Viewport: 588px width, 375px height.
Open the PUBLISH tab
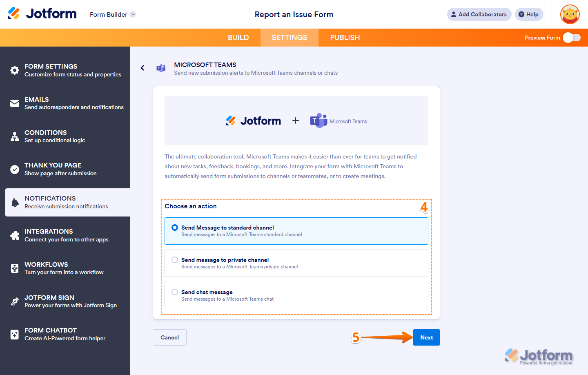[x=345, y=37]
